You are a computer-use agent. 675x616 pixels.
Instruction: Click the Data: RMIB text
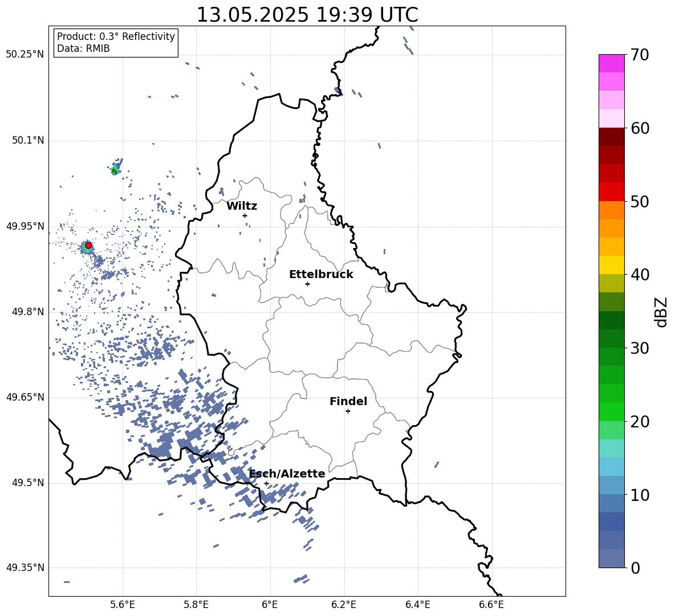point(83,48)
